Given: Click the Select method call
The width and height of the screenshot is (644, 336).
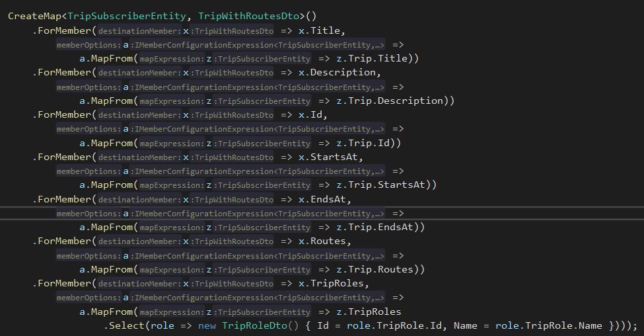Looking at the screenshot, I should (x=127, y=325).
